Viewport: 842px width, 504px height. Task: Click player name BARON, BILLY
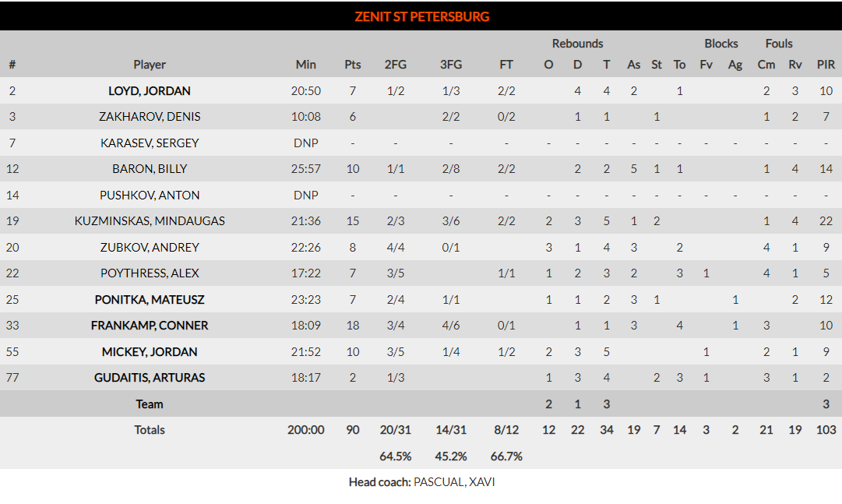[150, 169]
